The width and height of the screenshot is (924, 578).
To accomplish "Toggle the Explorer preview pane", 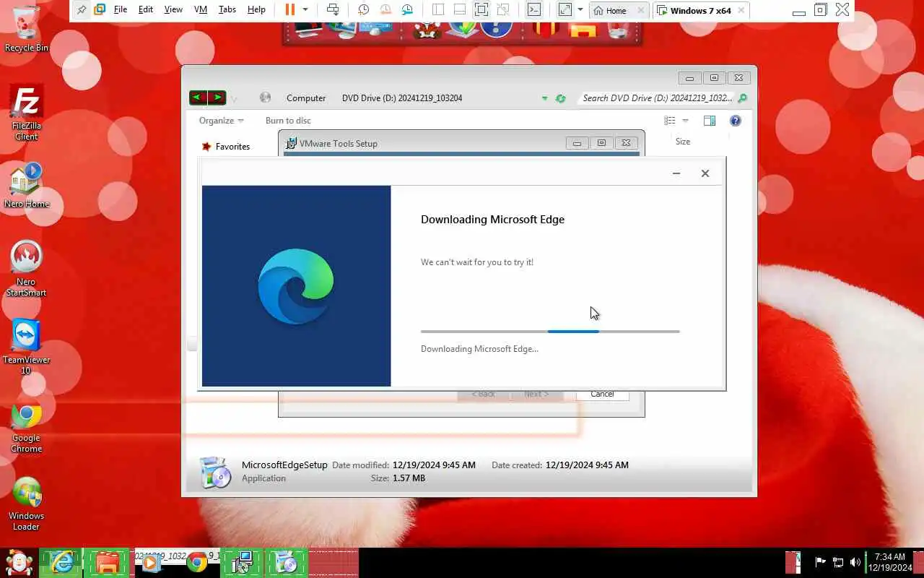I will click(710, 121).
